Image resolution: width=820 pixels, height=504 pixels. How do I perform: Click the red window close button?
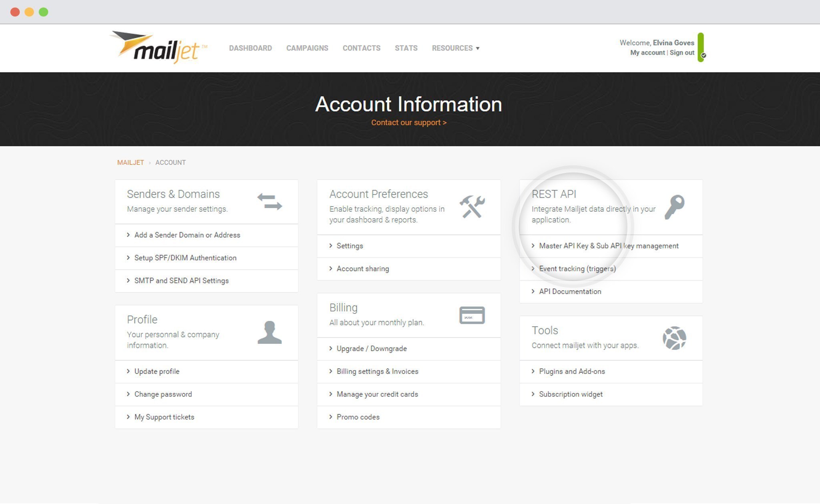point(15,12)
